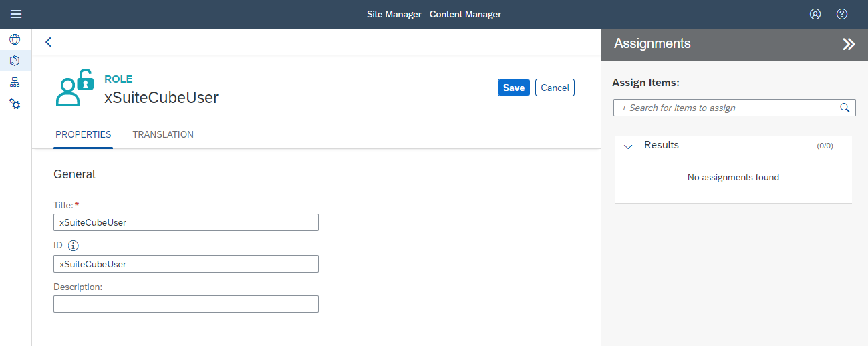Select the PROPERTIES tab
The width and height of the screenshot is (868, 346).
click(83, 134)
